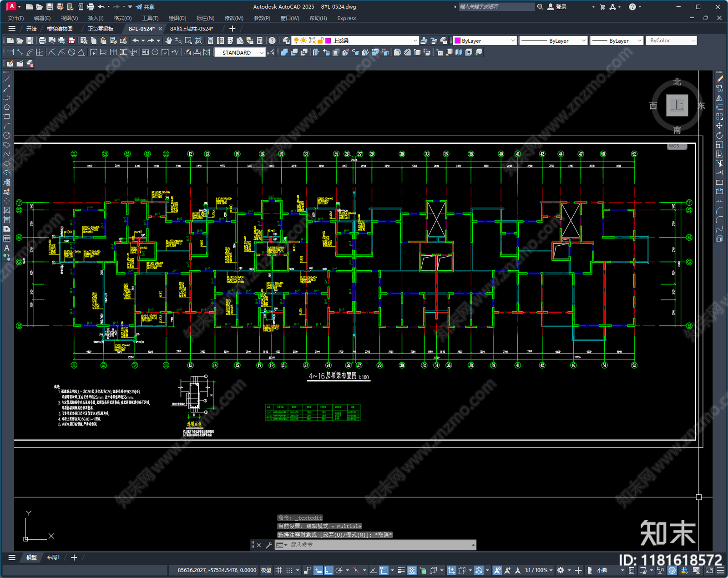The height and width of the screenshot is (578, 728).
Task: Click the 登录 sign-in button
Action: 557,7
